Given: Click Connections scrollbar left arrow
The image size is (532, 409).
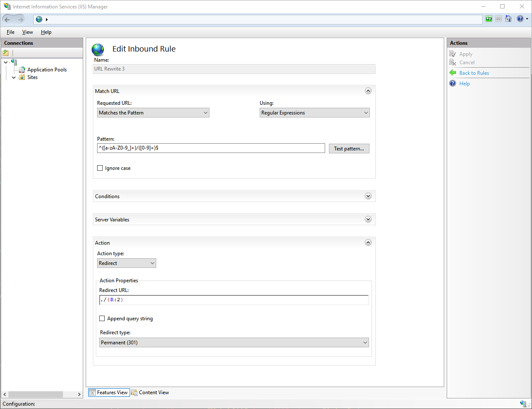Looking at the screenshot, I should click(x=5, y=394).
